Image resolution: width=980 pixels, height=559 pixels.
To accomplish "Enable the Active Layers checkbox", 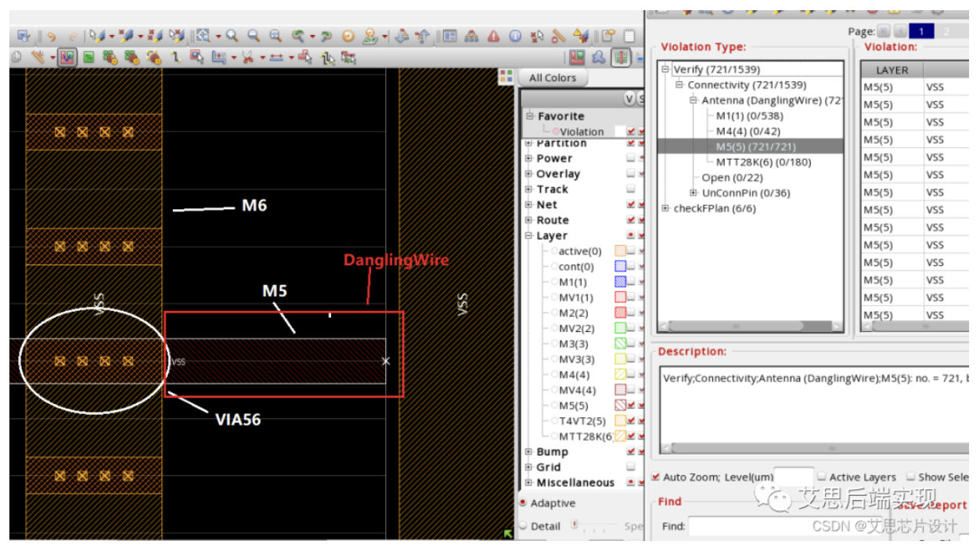I will pos(821,477).
